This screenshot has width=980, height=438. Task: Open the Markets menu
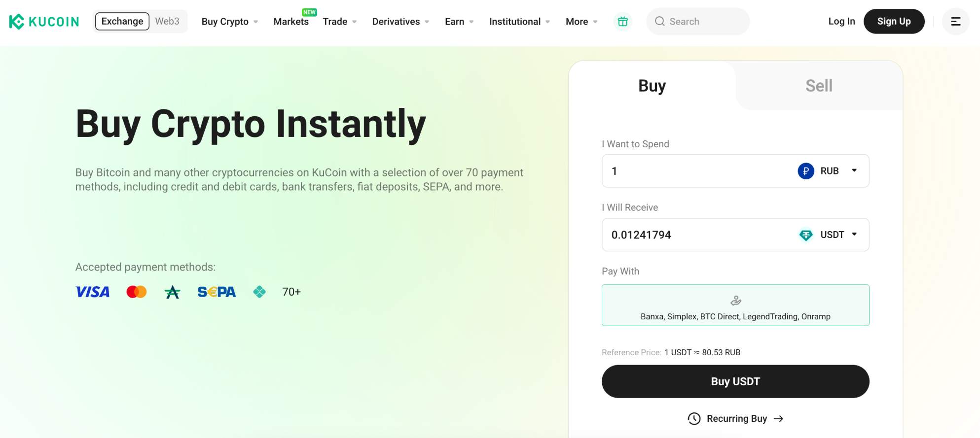tap(290, 21)
